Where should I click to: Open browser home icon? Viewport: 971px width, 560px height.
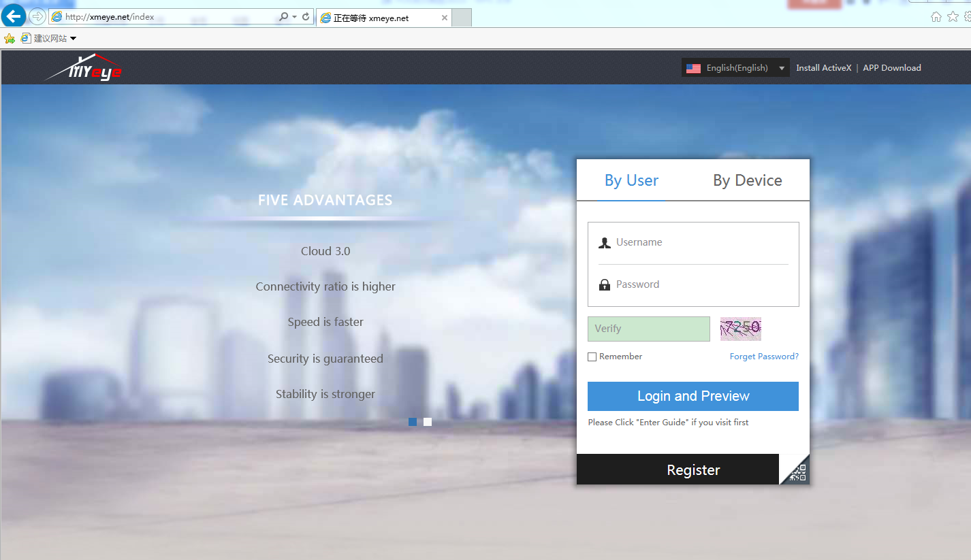point(936,17)
